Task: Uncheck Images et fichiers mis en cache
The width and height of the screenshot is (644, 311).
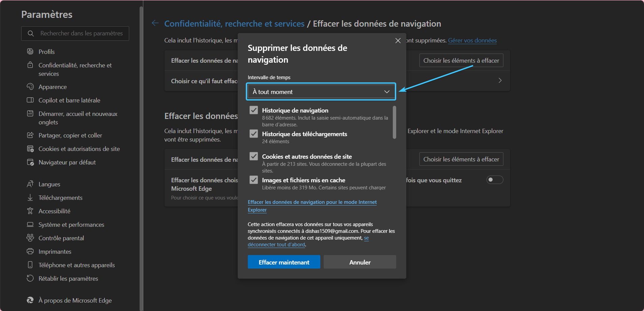Action: pyautogui.click(x=254, y=180)
